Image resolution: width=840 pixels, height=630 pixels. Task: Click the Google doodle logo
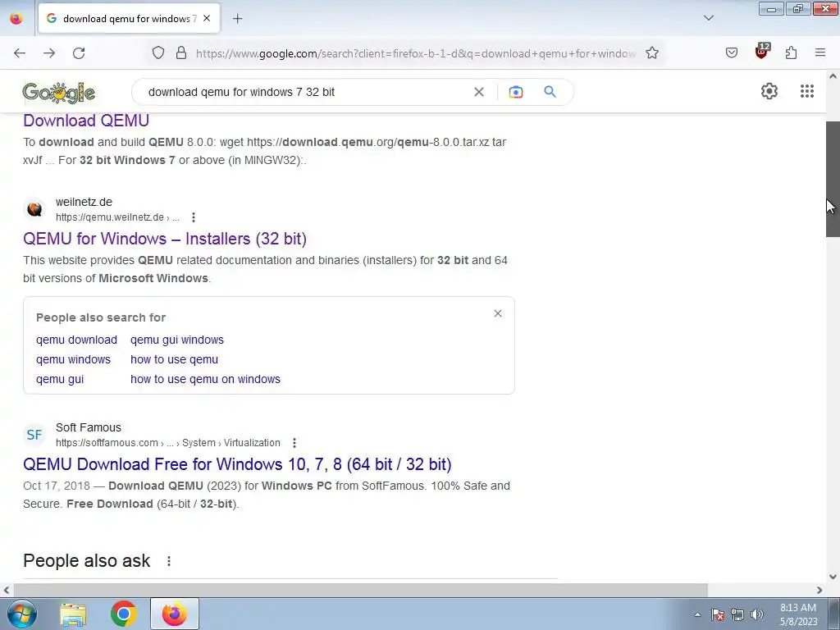pos(59,93)
